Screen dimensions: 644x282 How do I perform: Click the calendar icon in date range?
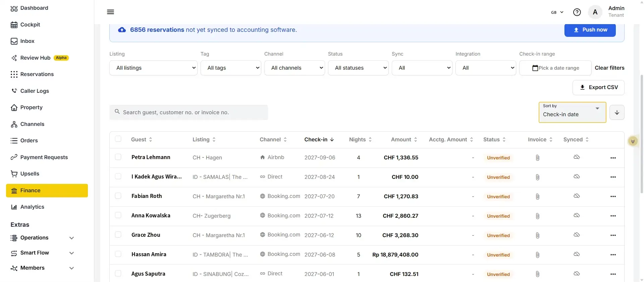535,68
